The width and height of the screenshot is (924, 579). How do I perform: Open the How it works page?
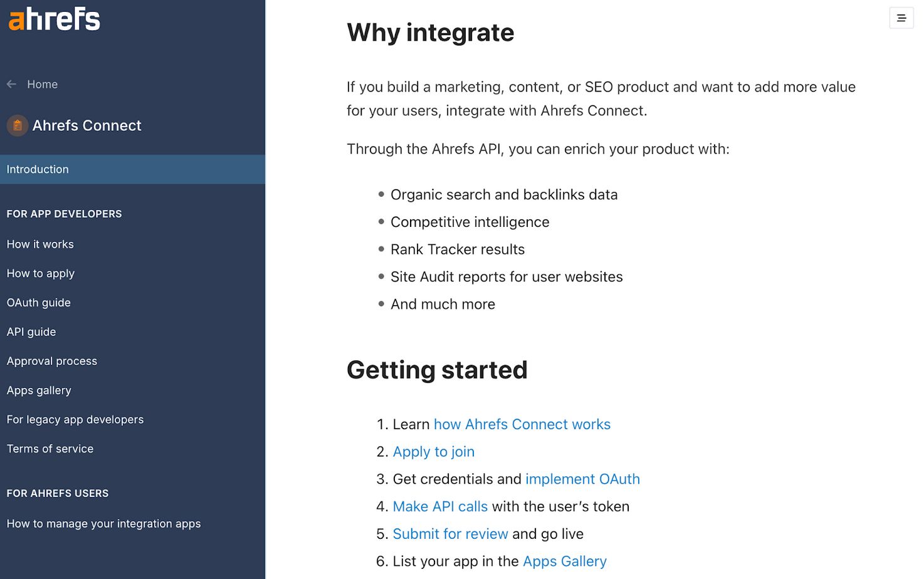click(x=40, y=244)
